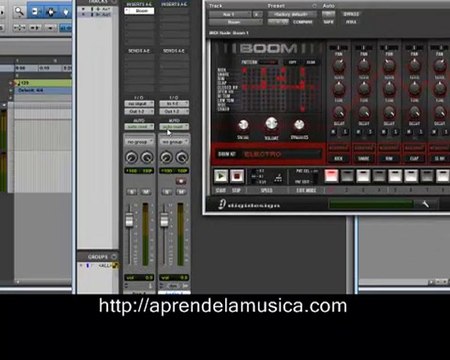
Task: Toggle record enable on second channel
Action: tap(181, 181)
